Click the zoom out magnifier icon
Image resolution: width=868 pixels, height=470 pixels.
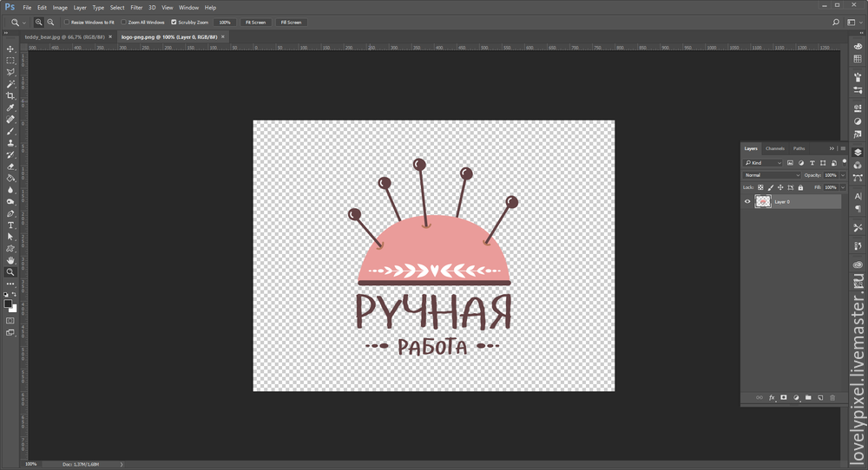tap(51, 22)
